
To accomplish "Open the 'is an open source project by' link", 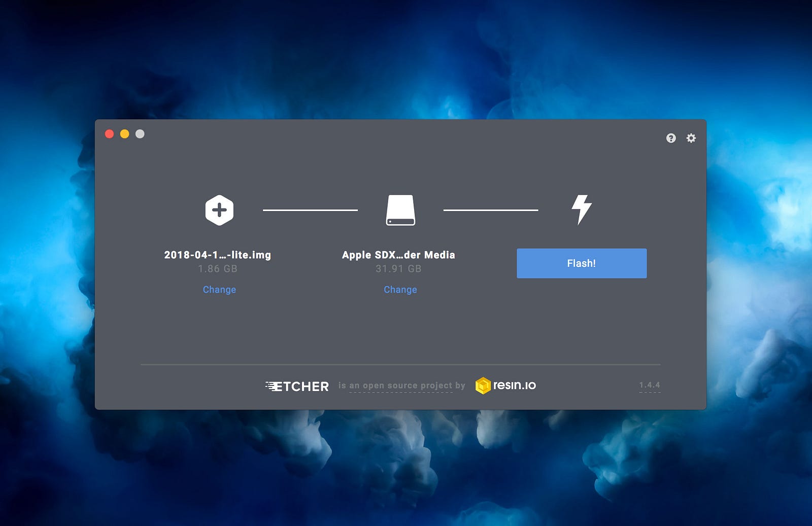I will (401, 385).
